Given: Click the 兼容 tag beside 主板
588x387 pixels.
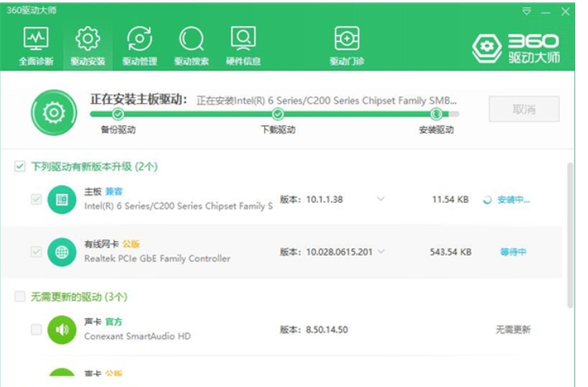Looking at the screenshot, I should point(114,192).
